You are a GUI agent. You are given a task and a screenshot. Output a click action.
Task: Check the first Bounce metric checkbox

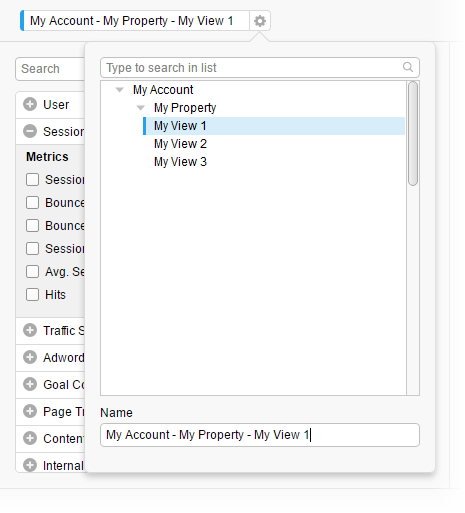pos(32,203)
